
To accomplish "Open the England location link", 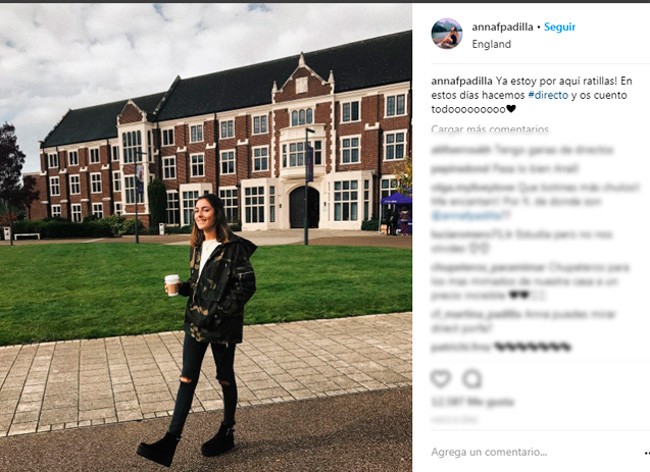I will pyautogui.click(x=491, y=44).
